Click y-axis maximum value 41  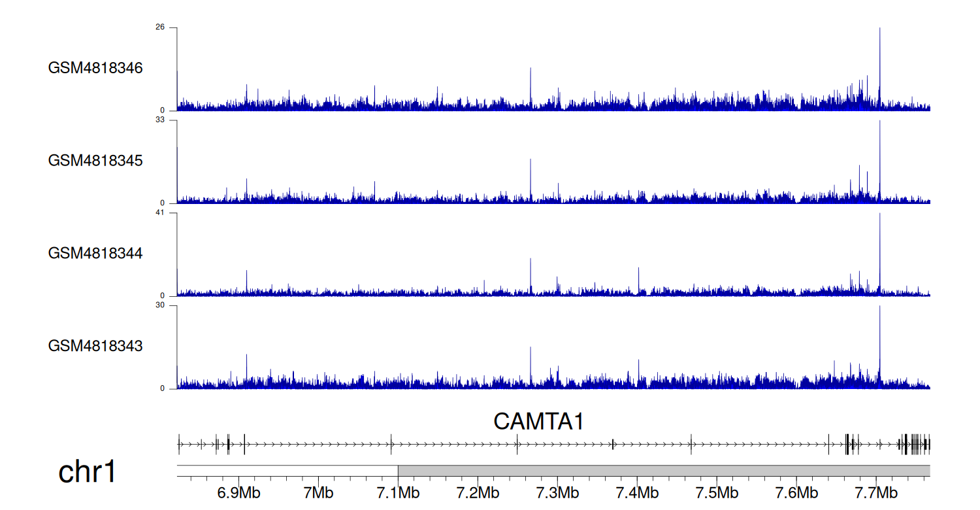pos(160,213)
